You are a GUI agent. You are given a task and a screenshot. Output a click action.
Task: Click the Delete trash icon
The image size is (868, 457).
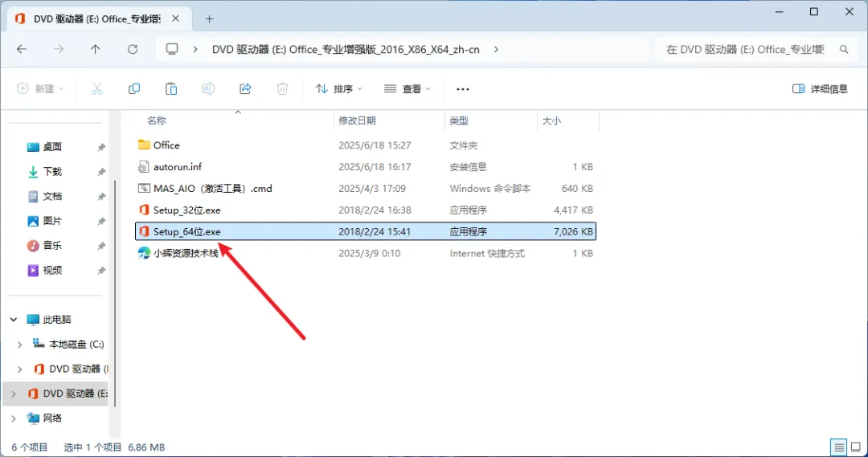[282, 88]
